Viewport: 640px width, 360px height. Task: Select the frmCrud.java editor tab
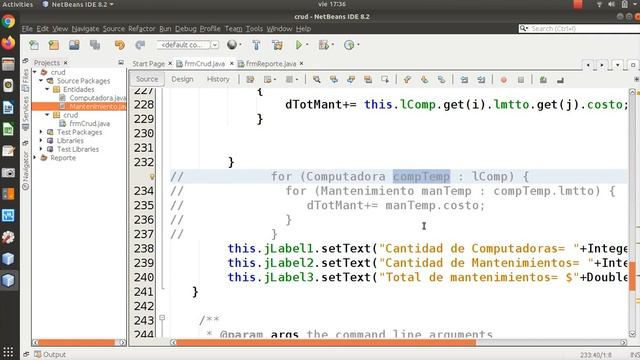coord(204,64)
